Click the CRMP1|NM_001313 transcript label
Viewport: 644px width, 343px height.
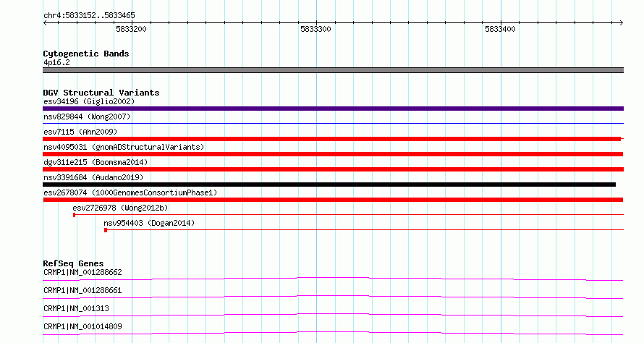coord(77,308)
